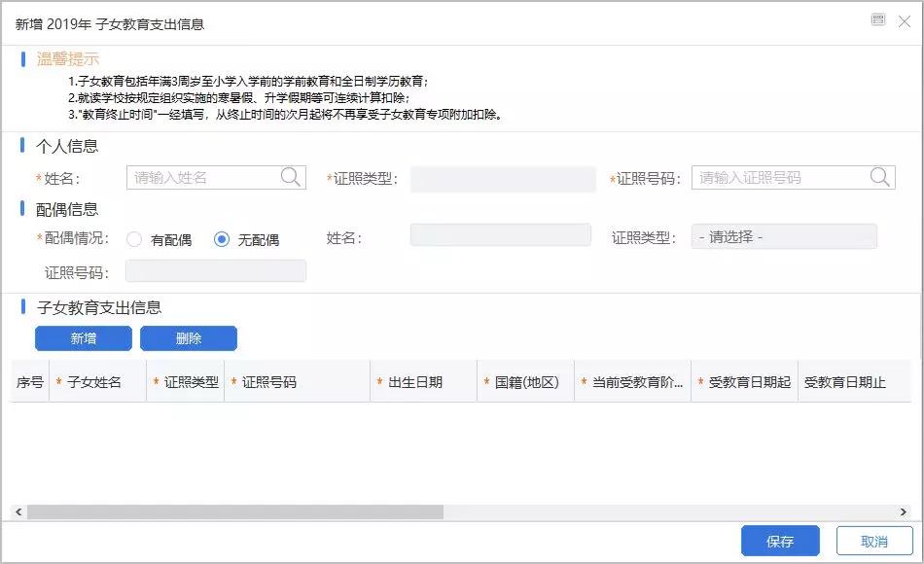Click the 子女姓名 column header
The width and height of the screenshot is (924, 564).
98,382
